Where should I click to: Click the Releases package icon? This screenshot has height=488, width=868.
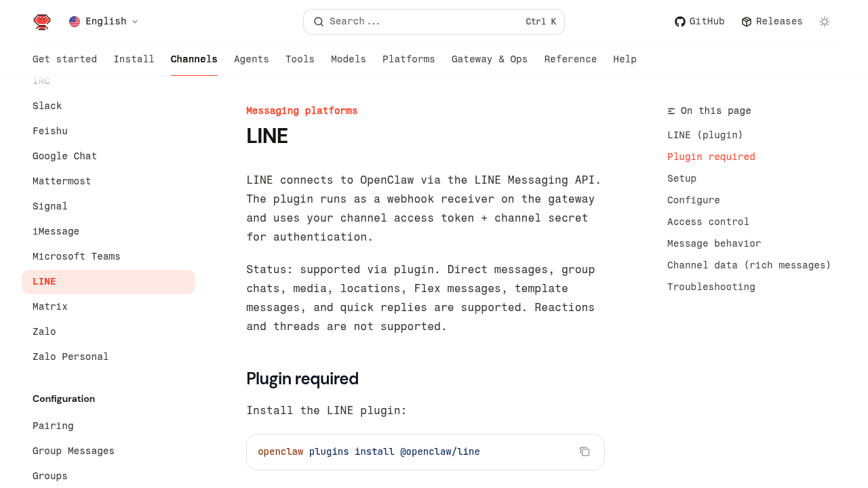[x=747, y=22]
